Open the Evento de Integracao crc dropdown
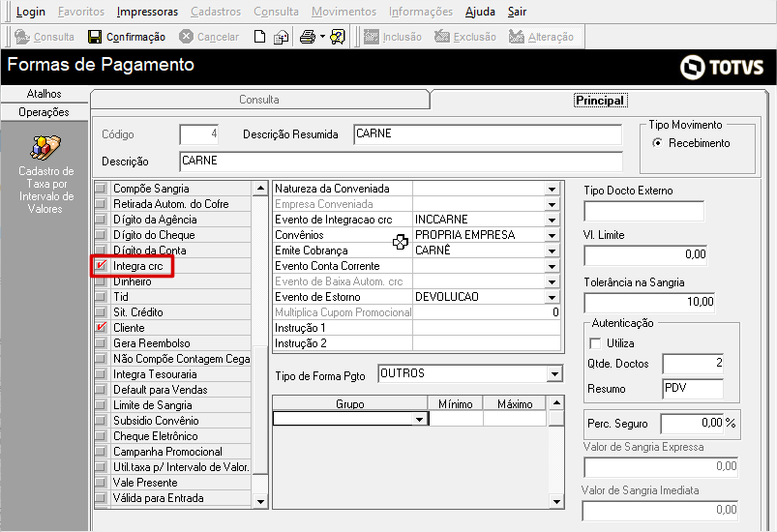This screenshot has width=777, height=532. point(552,220)
